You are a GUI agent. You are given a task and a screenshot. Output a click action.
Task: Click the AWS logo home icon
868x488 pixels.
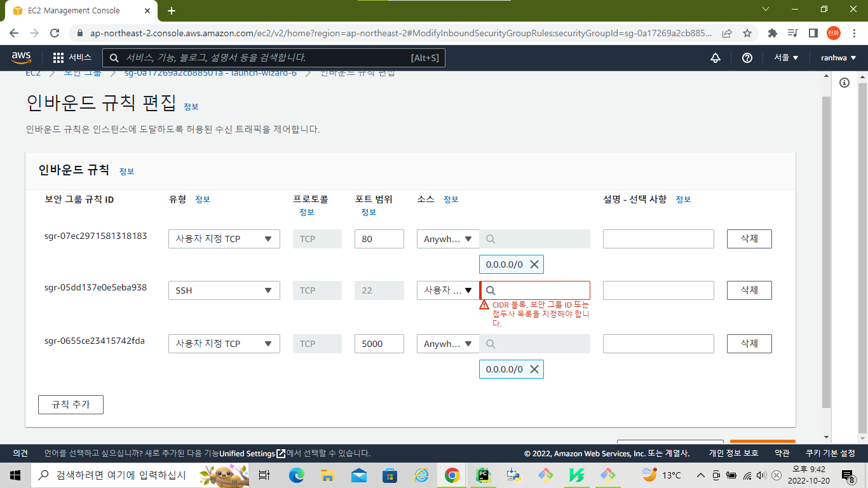coord(21,58)
